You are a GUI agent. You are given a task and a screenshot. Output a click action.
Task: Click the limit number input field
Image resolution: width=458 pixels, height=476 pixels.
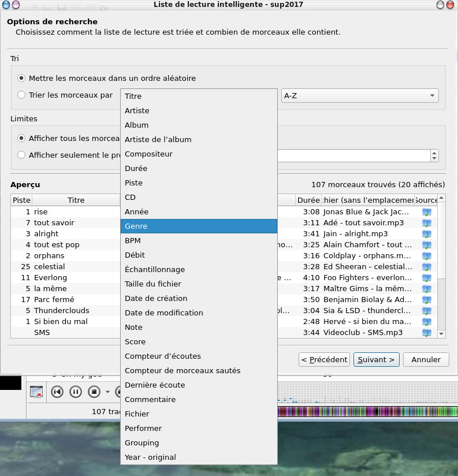click(x=353, y=156)
